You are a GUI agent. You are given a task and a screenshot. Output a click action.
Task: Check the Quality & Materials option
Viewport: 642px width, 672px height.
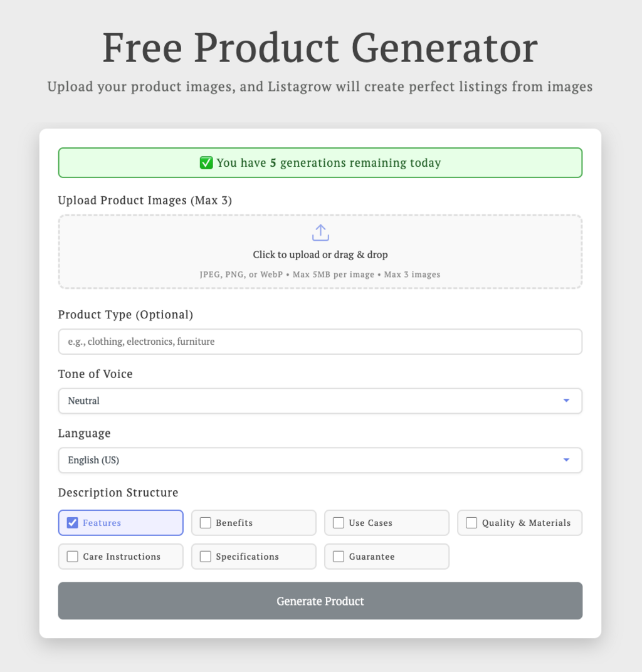tap(471, 523)
